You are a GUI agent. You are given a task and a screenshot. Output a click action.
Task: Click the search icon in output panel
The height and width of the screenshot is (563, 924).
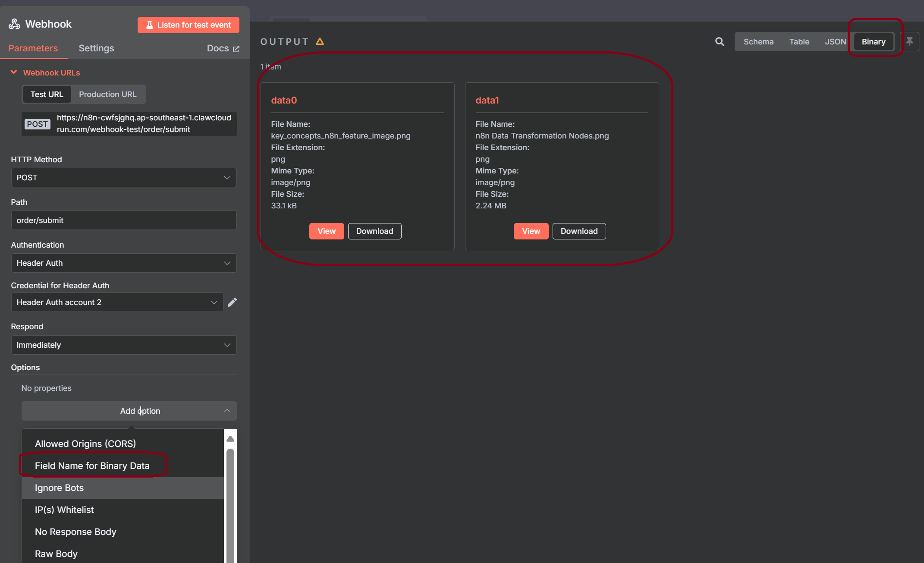[x=720, y=42]
